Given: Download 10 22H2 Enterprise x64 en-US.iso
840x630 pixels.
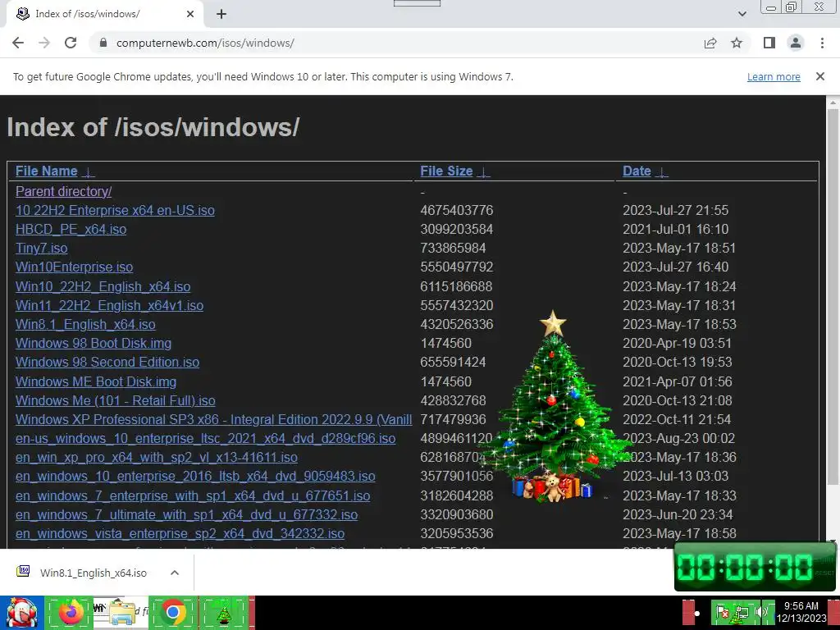Looking at the screenshot, I should [115, 210].
